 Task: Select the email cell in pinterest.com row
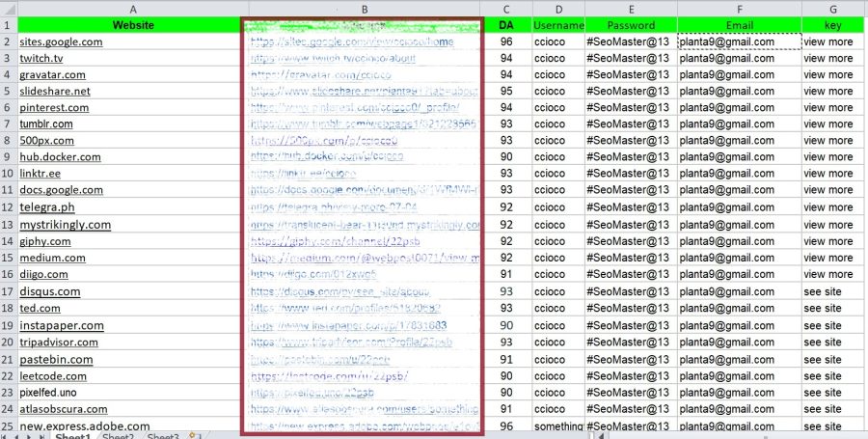pos(740,107)
